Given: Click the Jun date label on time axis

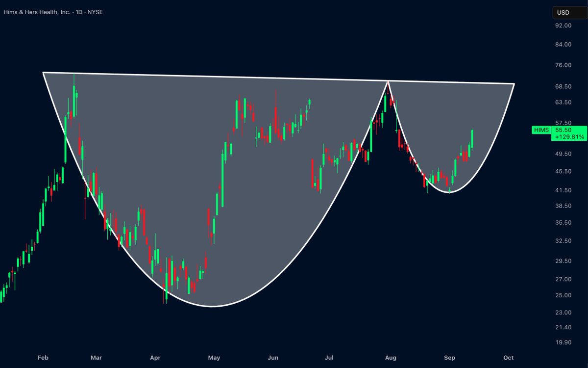Looking at the screenshot, I should [x=274, y=358].
